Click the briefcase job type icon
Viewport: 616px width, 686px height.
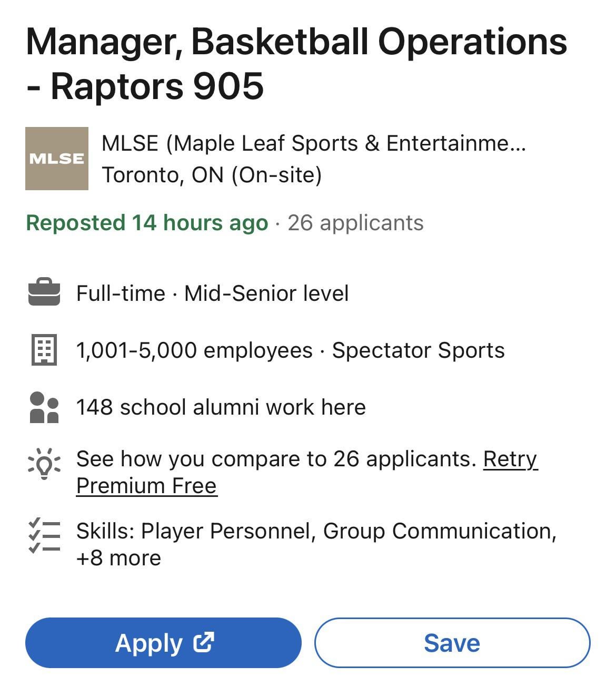44,292
